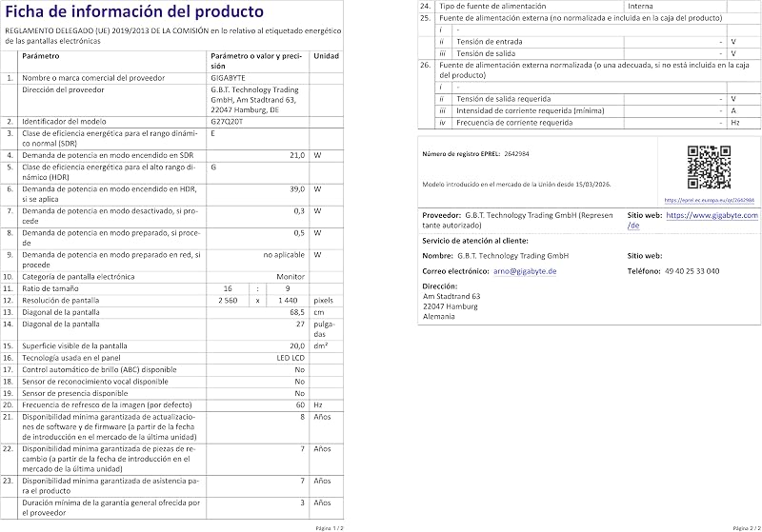Click 'Frecuencia de corriente requerida' row label
The image size is (762, 532).
(514, 123)
